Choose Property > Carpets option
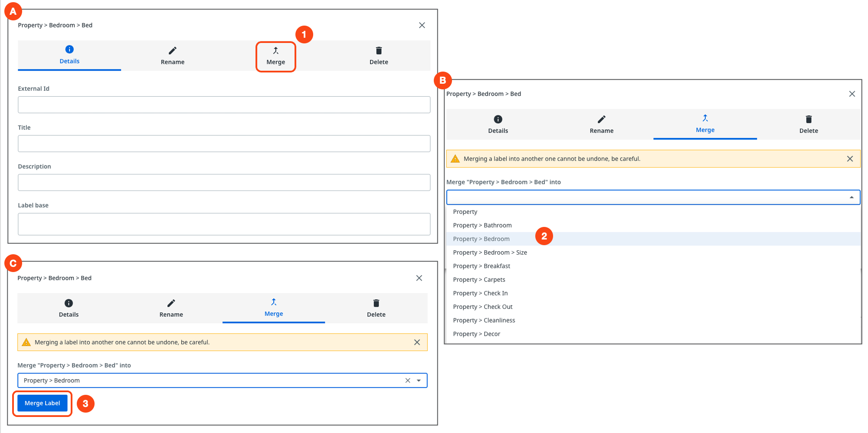Screen dimensions: 868x433 tap(653, 279)
